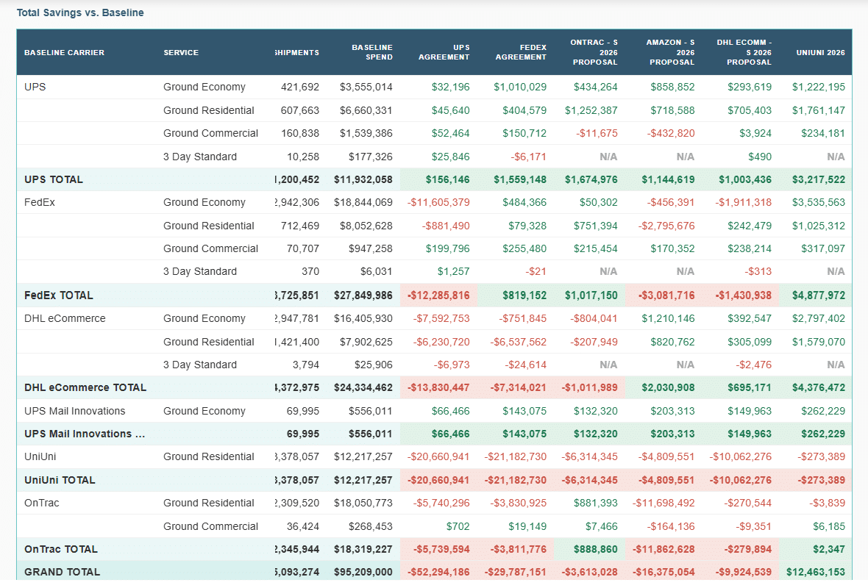Click the -$21 FedEx agreement value
868x588 pixels.
pyautogui.click(x=536, y=272)
